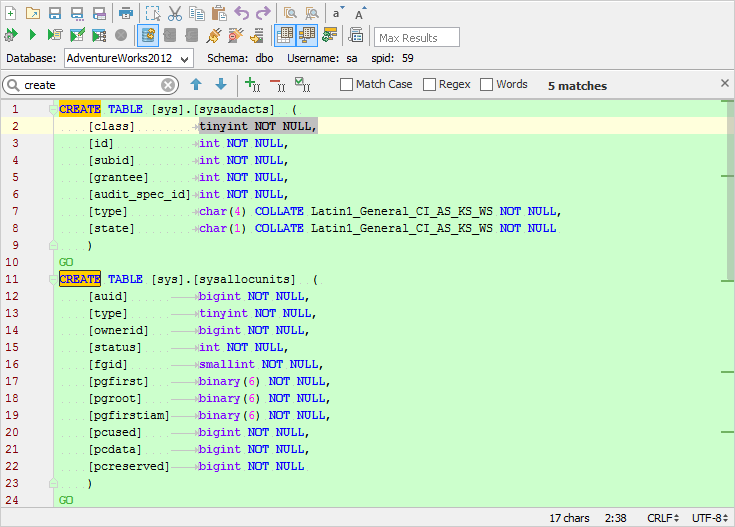This screenshot has height=527, width=735.
Task: Click the Disconnect plug icon
Action: (236, 35)
